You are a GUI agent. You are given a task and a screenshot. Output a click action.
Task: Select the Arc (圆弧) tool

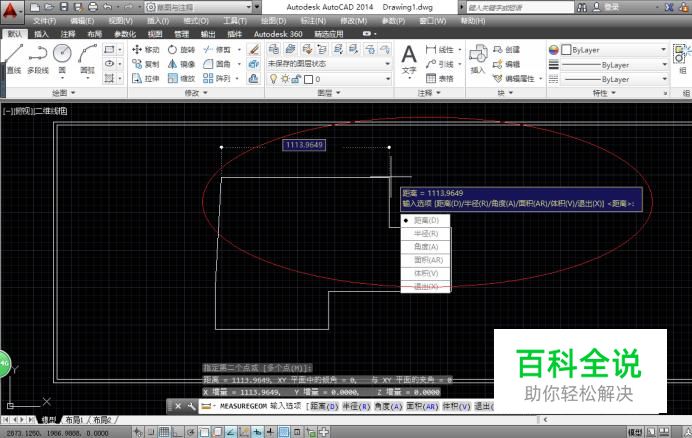[87, 59]
